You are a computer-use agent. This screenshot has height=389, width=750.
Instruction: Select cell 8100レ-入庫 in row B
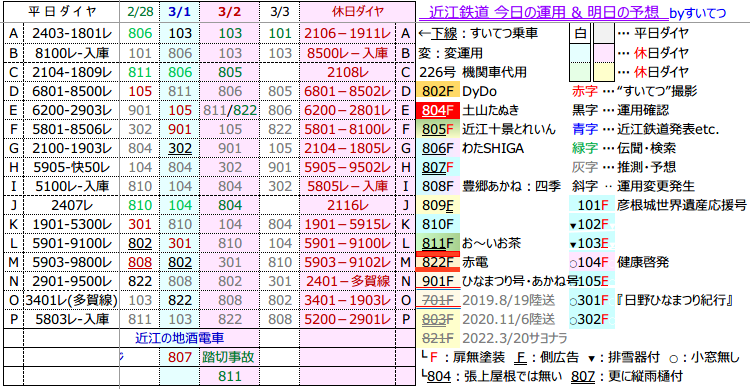[x=72, y=53]
